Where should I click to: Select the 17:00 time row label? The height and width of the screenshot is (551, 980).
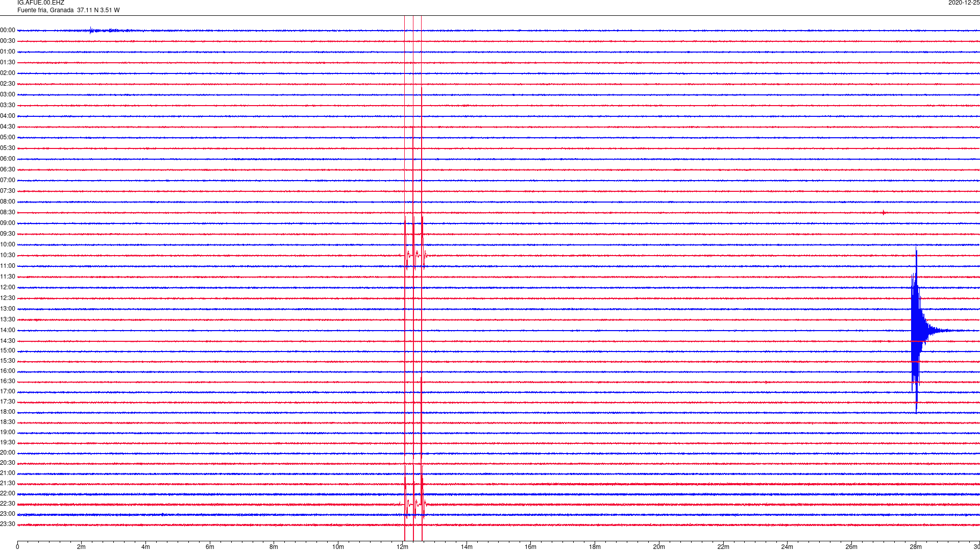point(8,392)
